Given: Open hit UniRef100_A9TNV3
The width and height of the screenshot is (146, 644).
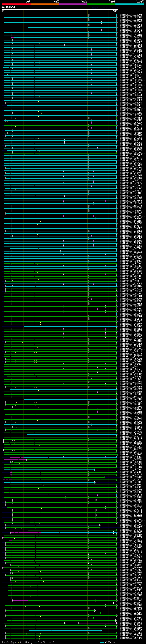Looking at the screenshot, I should point(131,22).
